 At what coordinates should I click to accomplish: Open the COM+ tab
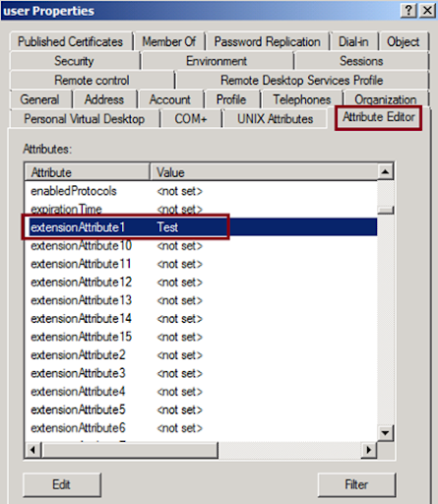click(191, 119)
